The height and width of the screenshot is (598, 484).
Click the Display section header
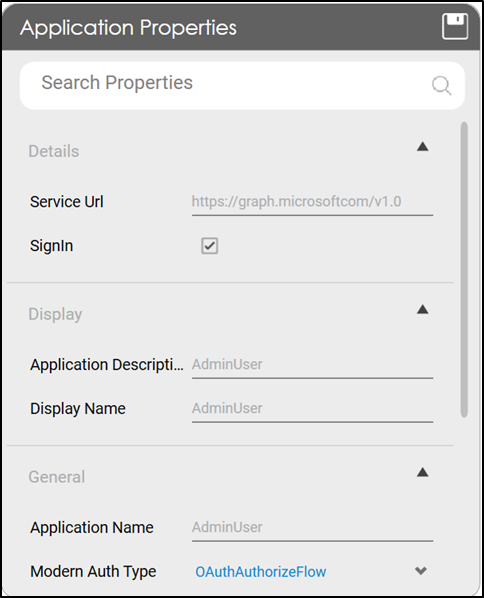55,314
